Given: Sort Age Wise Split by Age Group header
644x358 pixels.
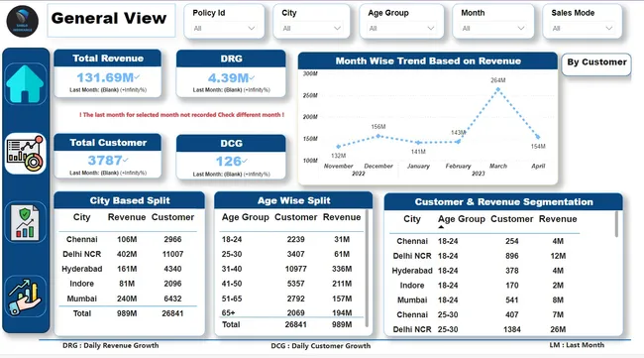Looking at the screenshot, I should [x=245, y=217].
